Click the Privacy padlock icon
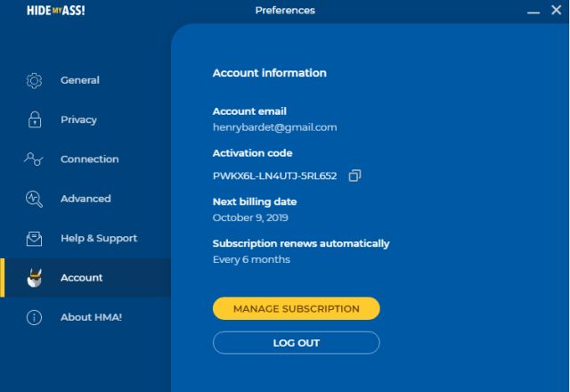 click(x=35, y=119)
